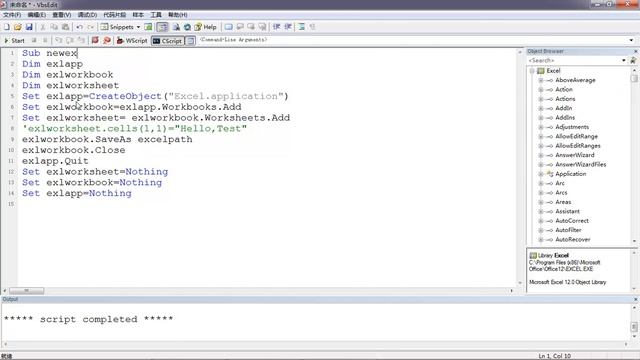
Task: Click editor horizontal scrollbar thumb
Action: 27,291
